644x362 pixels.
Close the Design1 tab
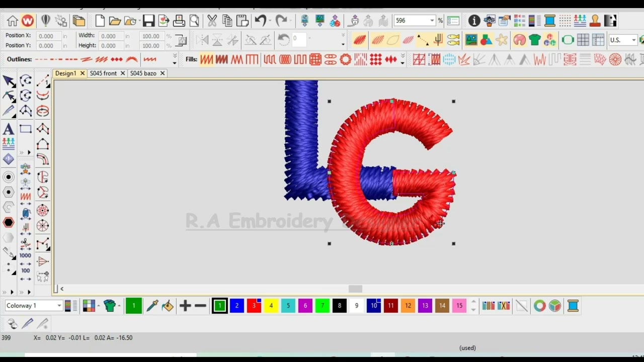(82, 73)
